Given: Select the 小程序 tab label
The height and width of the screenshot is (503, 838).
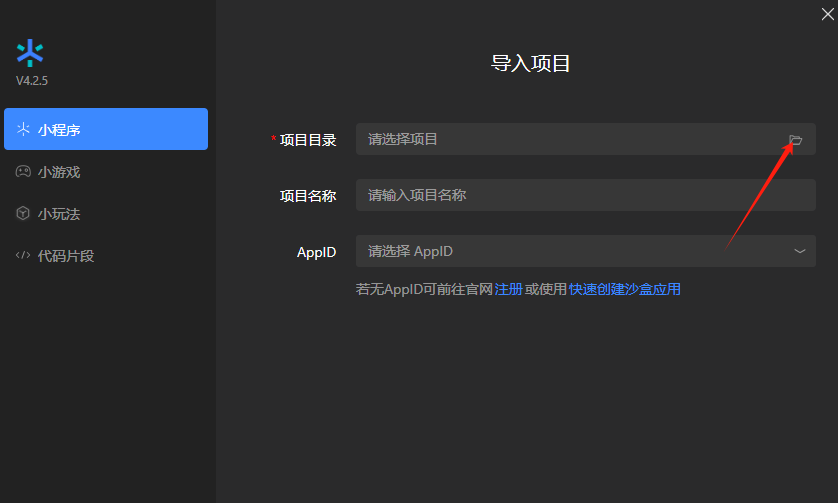Looking at the screenshot, I should coord(59,129).
